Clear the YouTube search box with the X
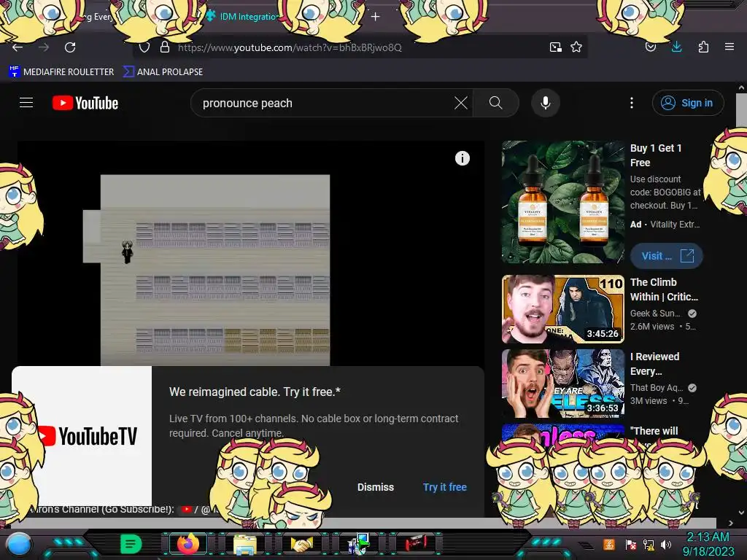The image size is (747, 560). pos(461,103)
